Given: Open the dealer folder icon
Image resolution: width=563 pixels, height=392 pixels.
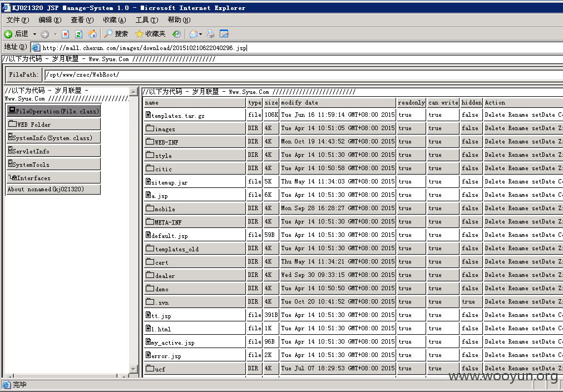Looking at the screenshot, I should (x=150, y=275).
